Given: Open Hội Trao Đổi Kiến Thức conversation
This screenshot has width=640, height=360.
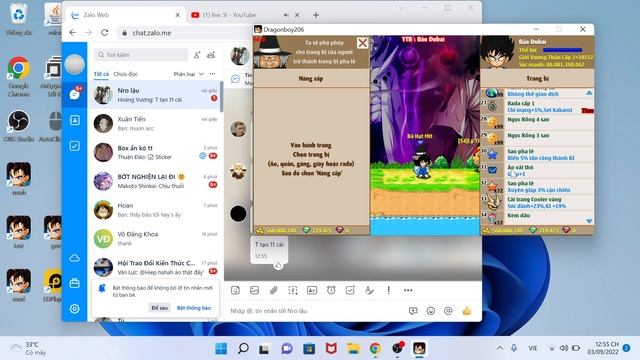Looking at the screenshot, I should [155, 267].
